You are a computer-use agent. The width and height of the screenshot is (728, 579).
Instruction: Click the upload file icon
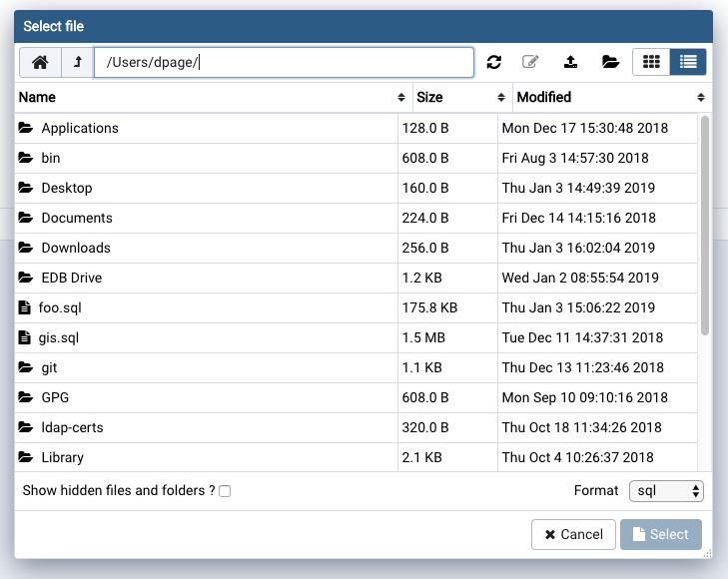(570, 62)
